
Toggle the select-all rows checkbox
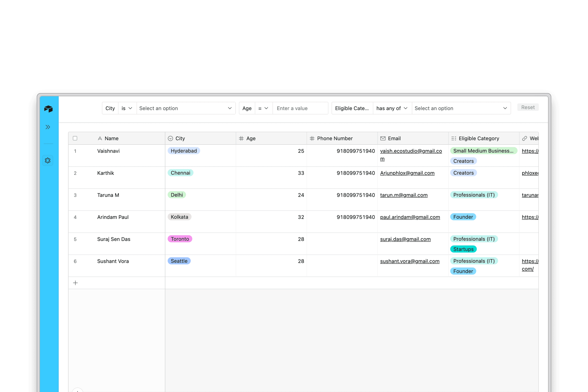pos(75,138)
